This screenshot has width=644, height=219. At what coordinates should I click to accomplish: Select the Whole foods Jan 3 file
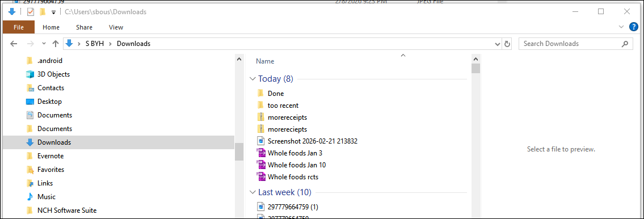pos(295,153)
